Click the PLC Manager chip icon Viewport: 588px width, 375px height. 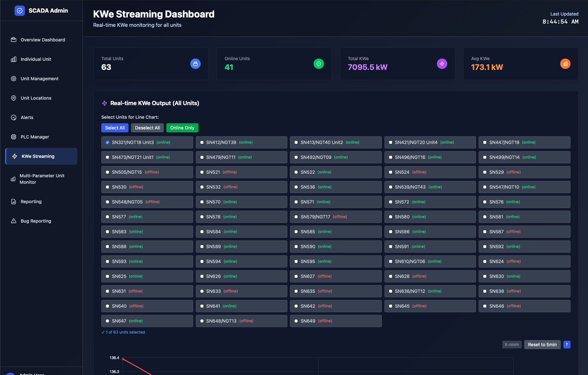tap(14, 137)
